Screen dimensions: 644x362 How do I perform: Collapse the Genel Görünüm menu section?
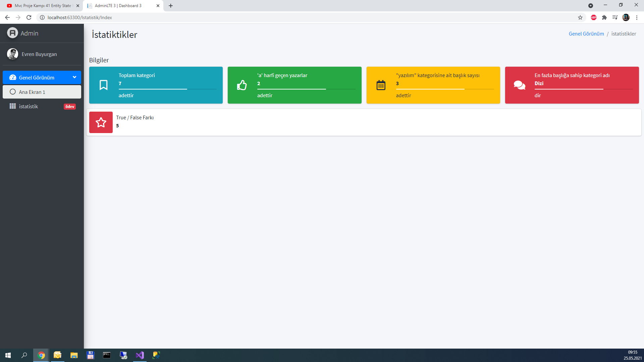[x=74, y=77]
